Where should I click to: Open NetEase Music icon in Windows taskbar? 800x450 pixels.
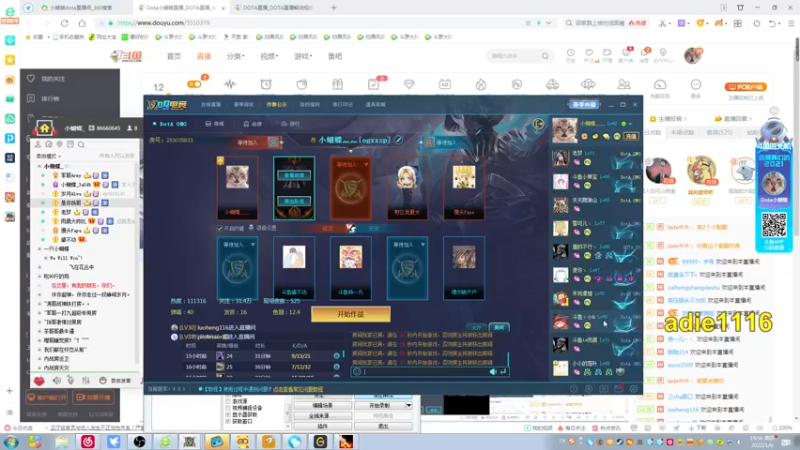tap(88, 441)
